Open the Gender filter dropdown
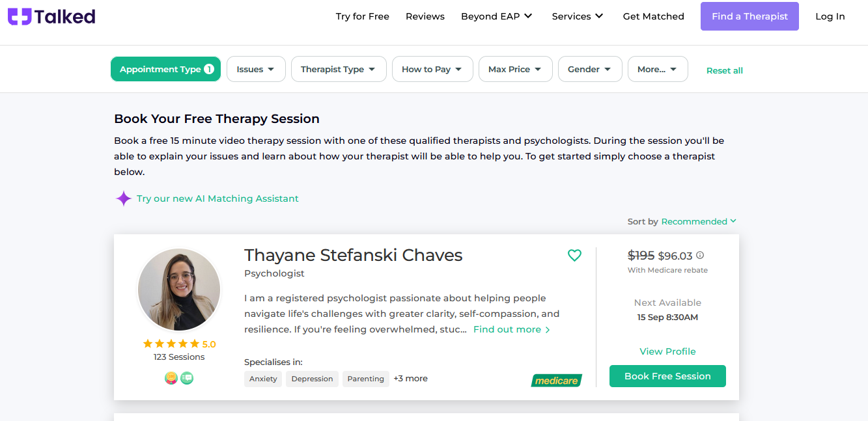The width and height of the screenshot is (868, 421). point(590,69)
